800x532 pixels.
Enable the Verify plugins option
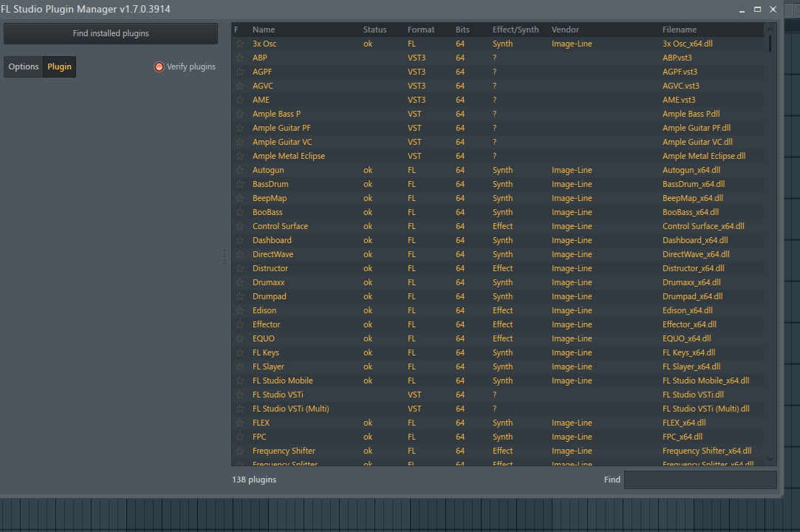[185, 67]
